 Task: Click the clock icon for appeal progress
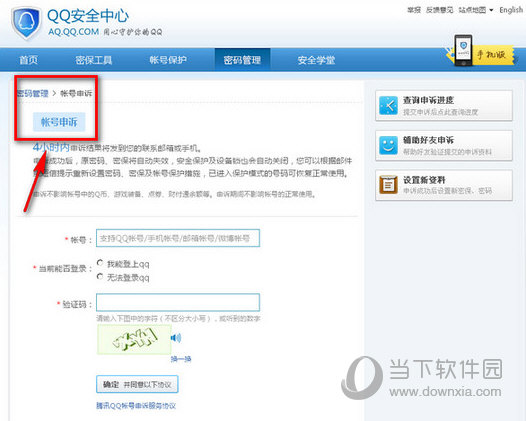tap(388, 105)
